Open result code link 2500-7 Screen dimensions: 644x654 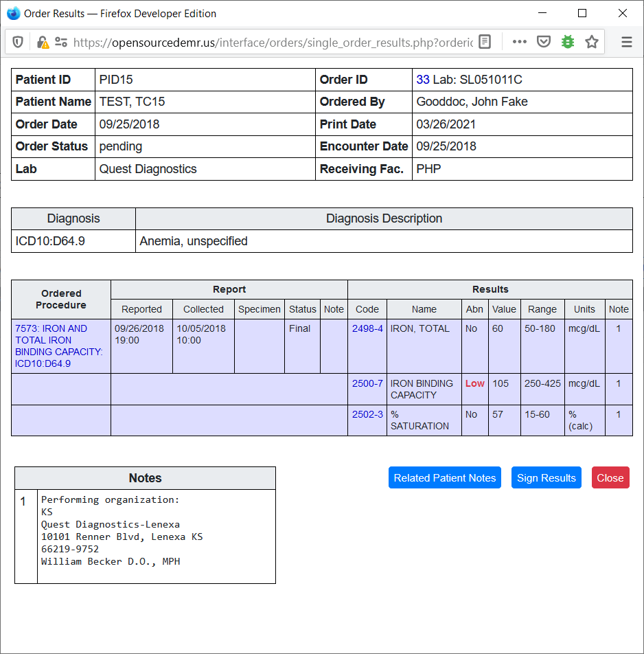click(367, 383)
